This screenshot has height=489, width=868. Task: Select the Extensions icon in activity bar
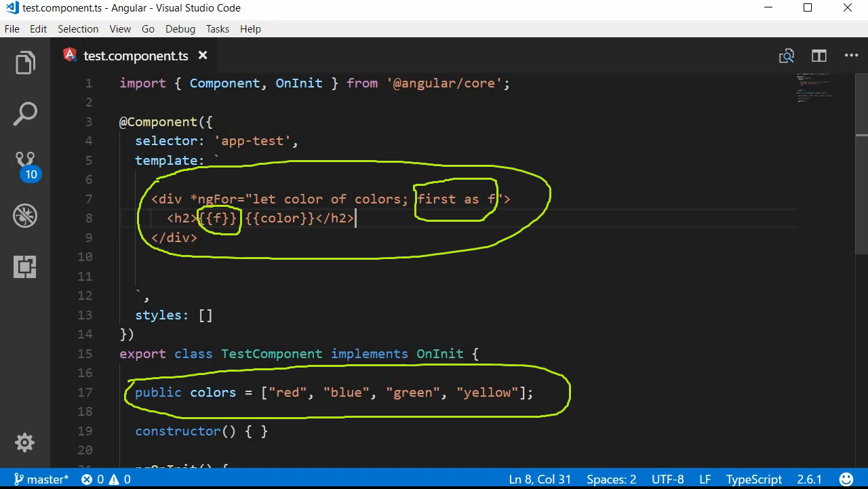pos(25,267)
